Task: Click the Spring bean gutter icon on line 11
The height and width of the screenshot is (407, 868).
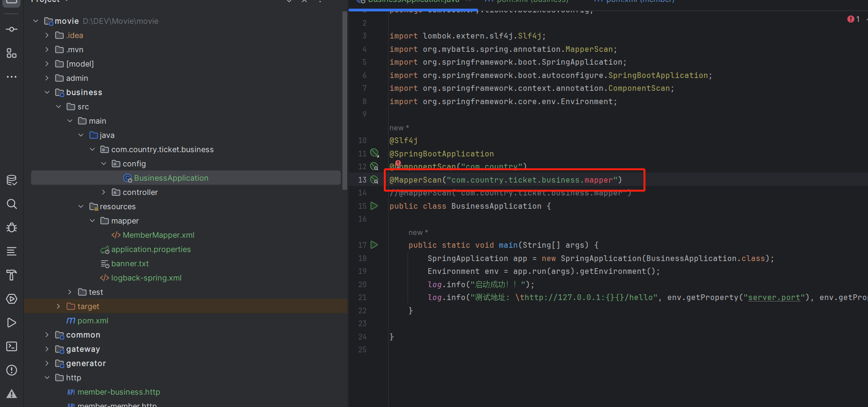Action: pyautogui.click(x=375, y=153)
